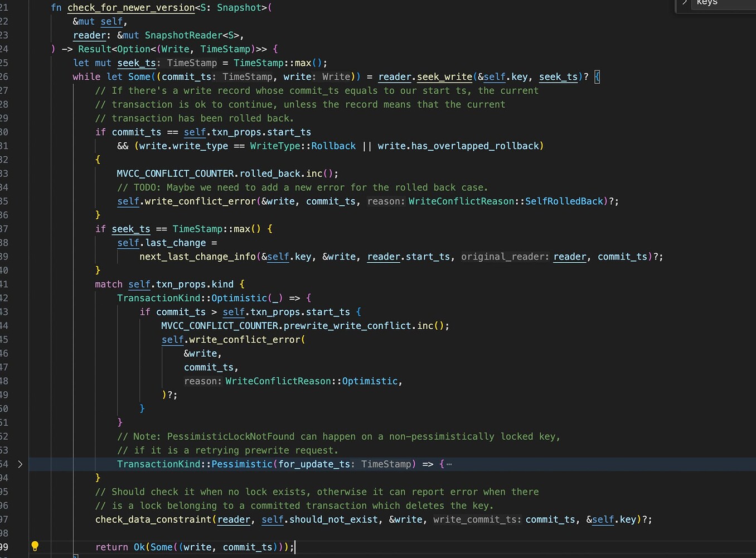Click the seek_write method call
This screenshot has width=756, height=558.
(x=444, y=77)
